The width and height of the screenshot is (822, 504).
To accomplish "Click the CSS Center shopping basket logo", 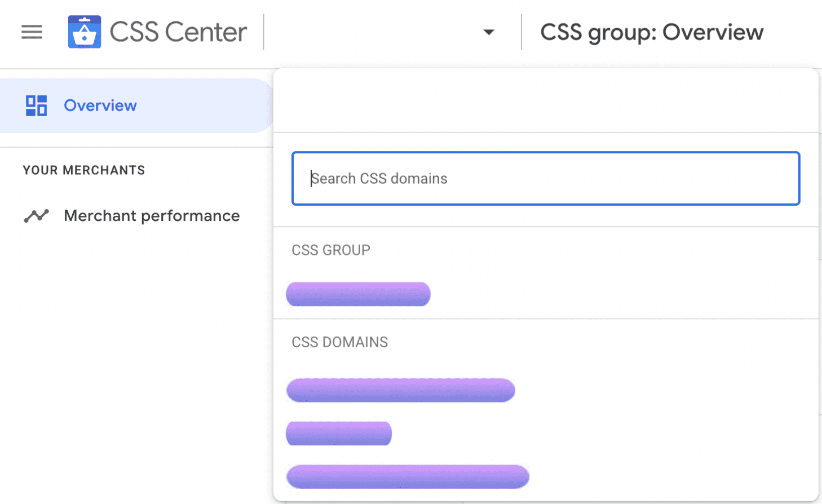I will pos(85,32).
